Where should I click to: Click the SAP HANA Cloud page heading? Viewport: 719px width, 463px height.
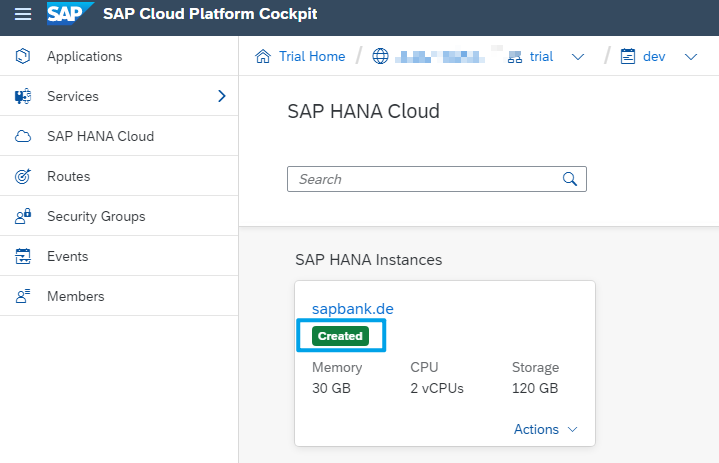click(363, 111)
